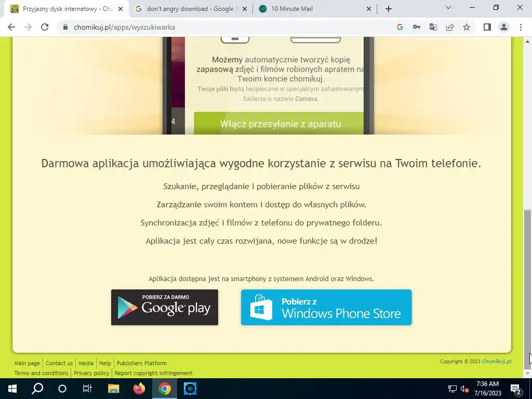Open the Publishers Platform link

[141, 363]
